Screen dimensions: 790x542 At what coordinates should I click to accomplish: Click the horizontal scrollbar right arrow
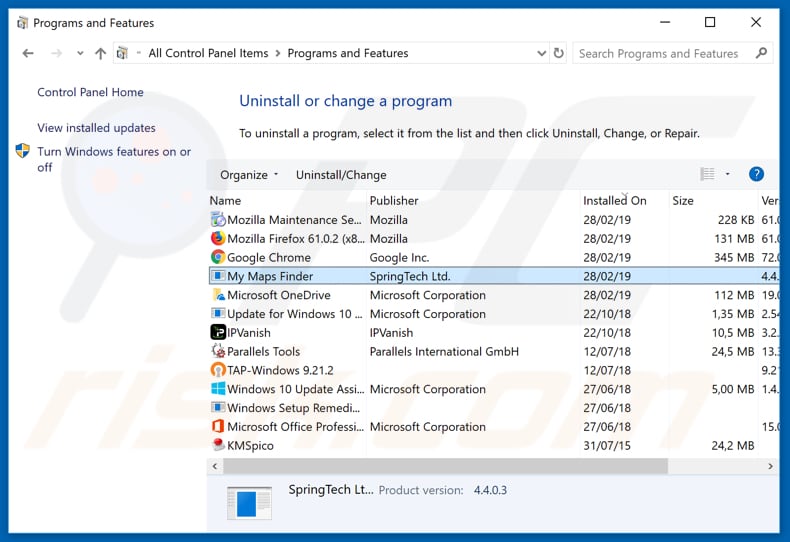pyautogui.click(x=770, y=466)
